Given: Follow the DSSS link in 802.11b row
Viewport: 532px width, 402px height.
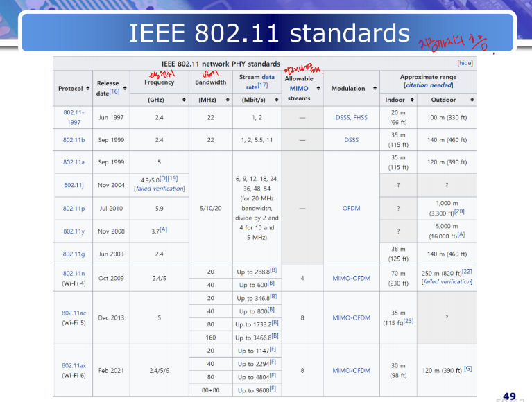Looking at the screenshot, I should pos(351,139).
